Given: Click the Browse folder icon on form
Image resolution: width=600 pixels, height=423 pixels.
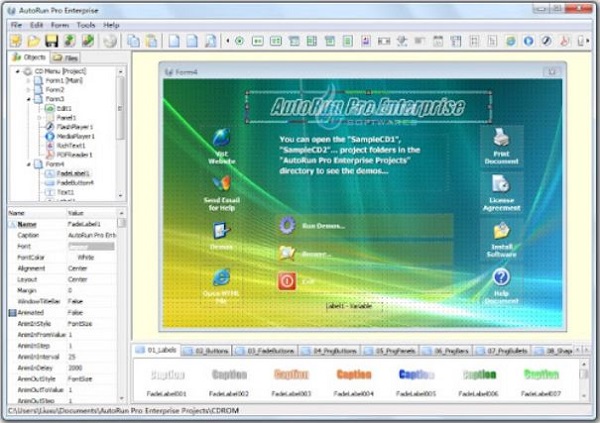Looking at the screenshot, I should [x=287, y=253].
